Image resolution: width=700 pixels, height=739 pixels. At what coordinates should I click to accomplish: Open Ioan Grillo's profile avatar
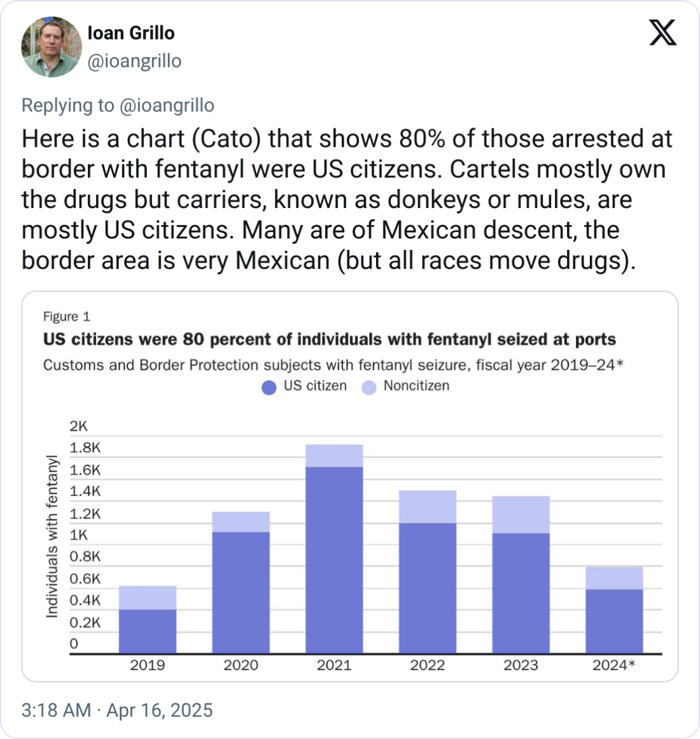52,47
